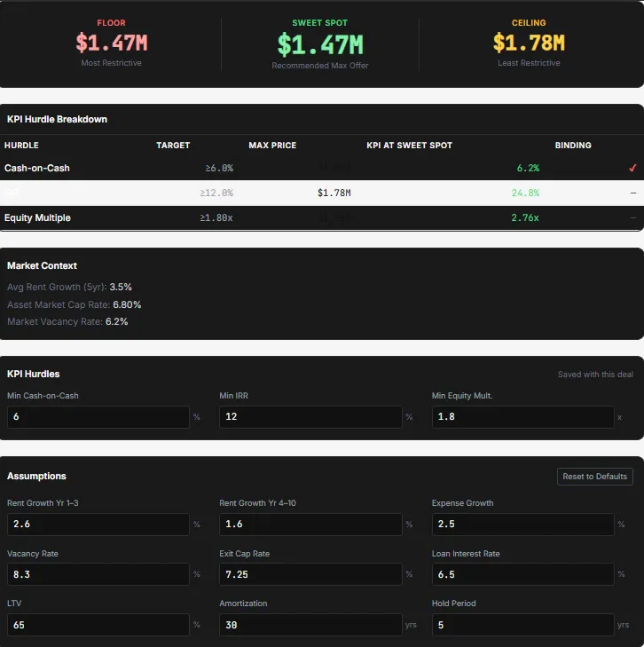Click the Assumptions section heading

pos(36,477)
